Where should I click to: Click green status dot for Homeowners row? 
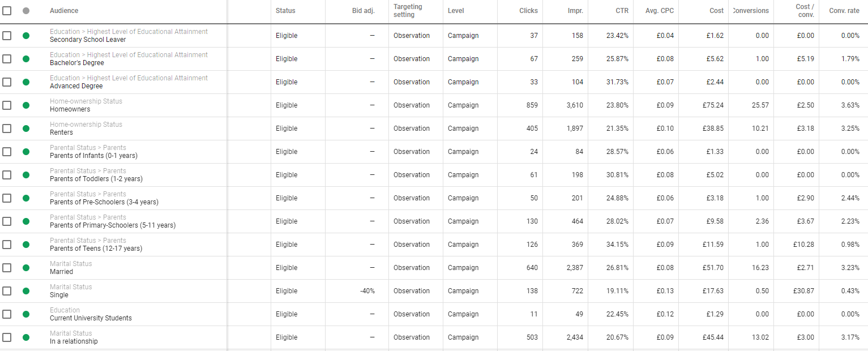click(26, 105)
